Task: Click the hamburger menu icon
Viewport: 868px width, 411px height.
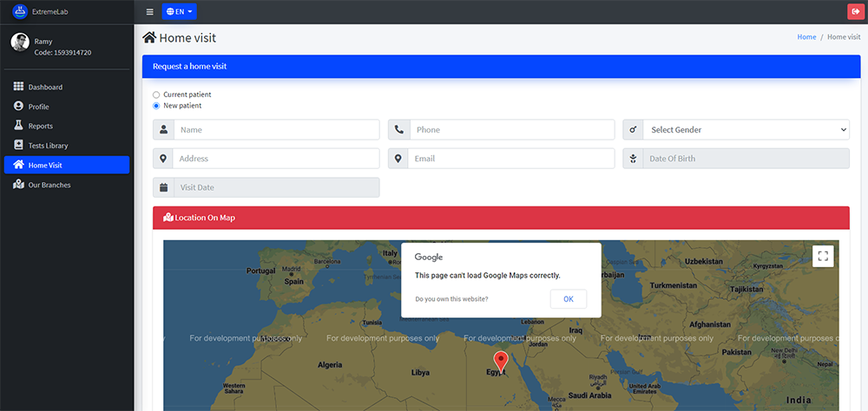Action: pos(149,12)
